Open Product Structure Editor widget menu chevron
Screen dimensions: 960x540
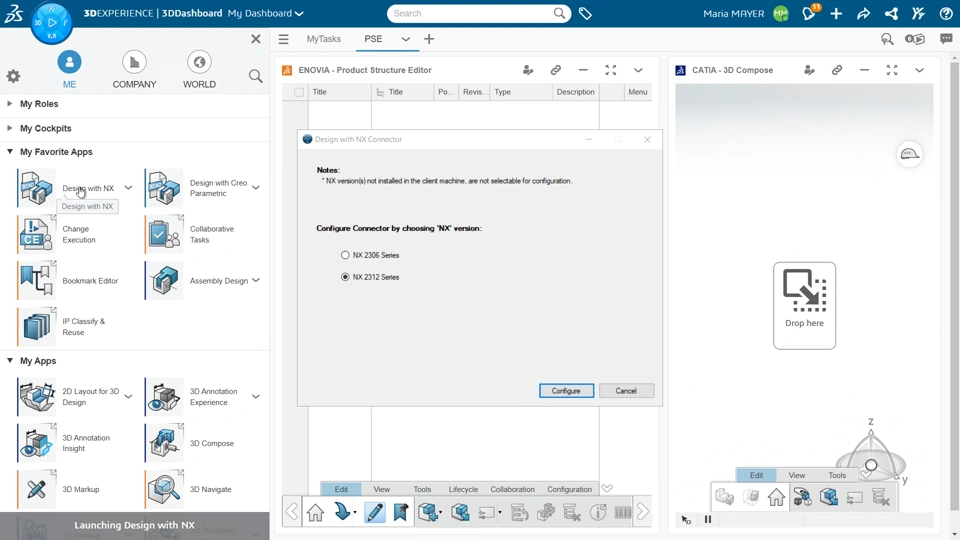(638, 70)
